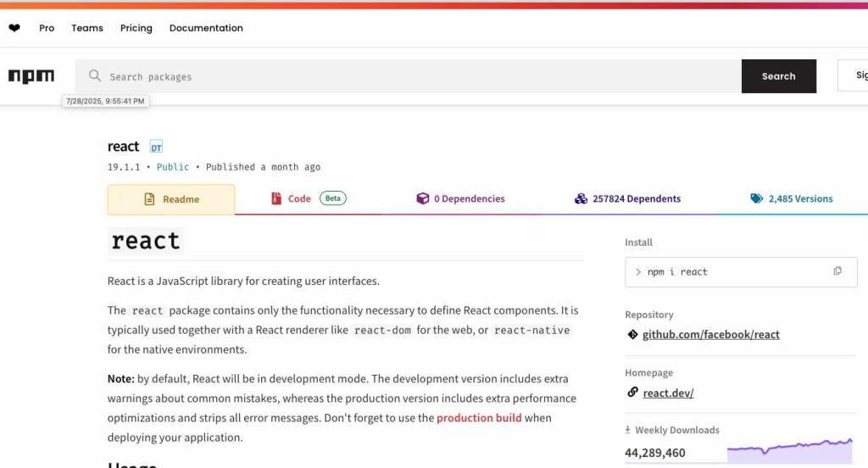Click the react-dom inline code text
This screenshot has width=868, height=468.
click(382, 330)
